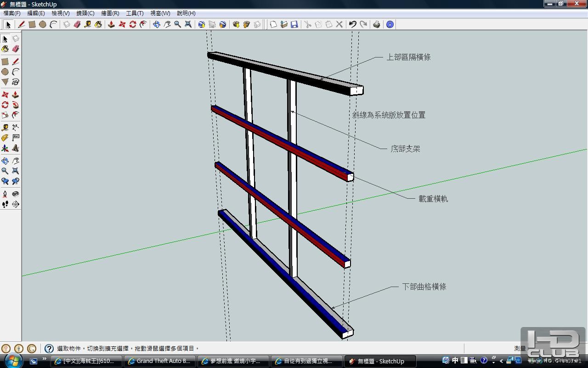Activate the Follow Me tool
588x368 pixels.
pyautogui.click(x=16, y=105)
